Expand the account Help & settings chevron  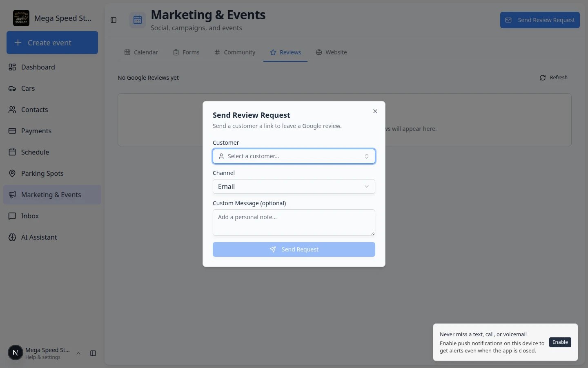[x=78, y=353]
